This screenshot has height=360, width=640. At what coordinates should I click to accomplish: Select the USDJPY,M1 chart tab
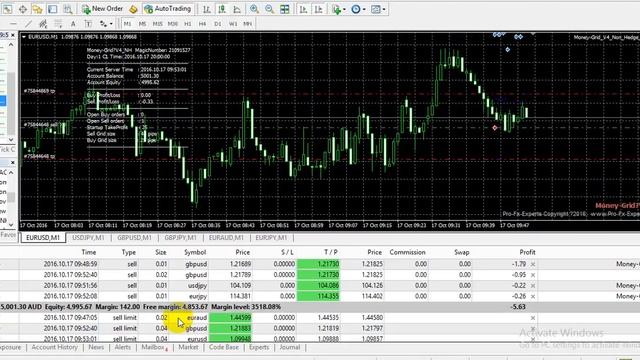[x=88, y=238]
